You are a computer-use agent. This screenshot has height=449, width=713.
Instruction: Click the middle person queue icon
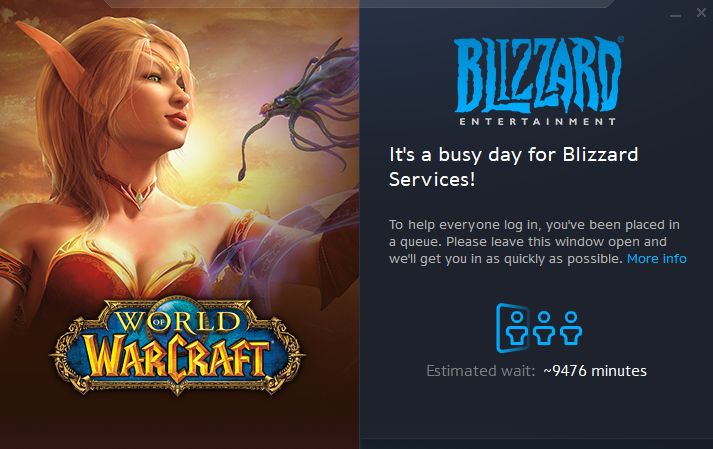pos(544,328)
